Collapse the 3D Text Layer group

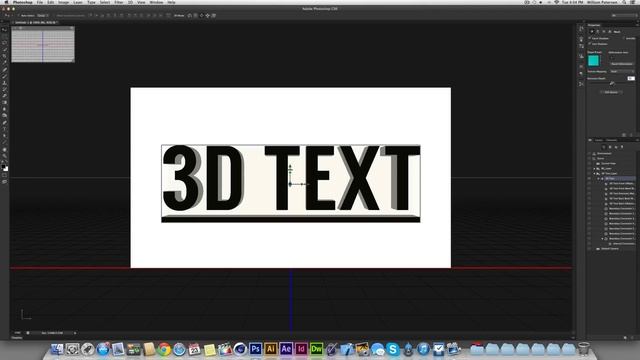[x=594, y=173]
